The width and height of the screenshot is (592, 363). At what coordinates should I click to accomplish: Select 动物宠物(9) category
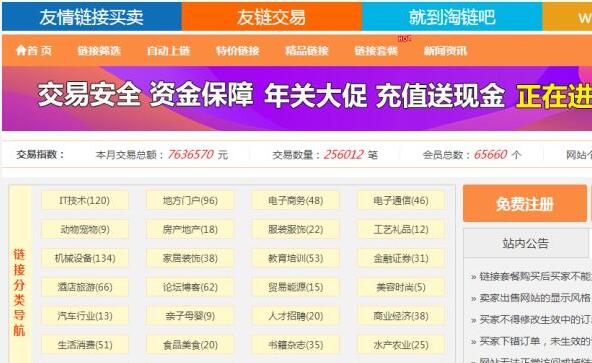tap(85, 229)
